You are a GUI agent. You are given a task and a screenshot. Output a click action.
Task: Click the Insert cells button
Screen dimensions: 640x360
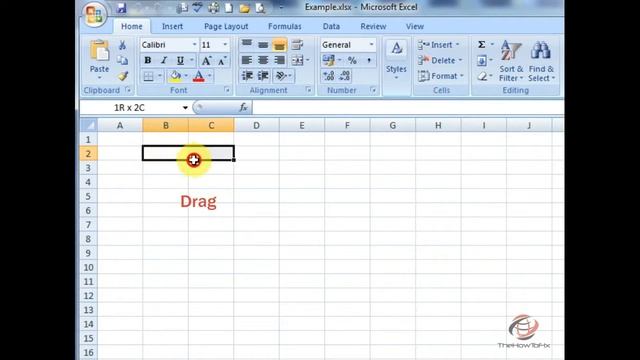tap(439, 44)
